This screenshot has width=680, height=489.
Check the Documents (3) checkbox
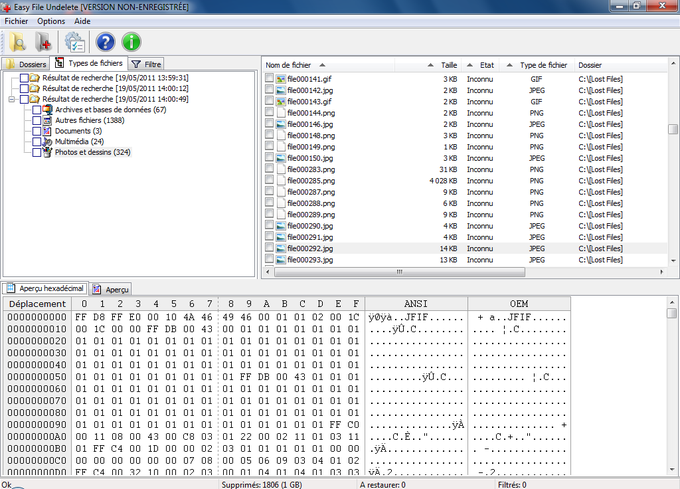click(37, 131)
